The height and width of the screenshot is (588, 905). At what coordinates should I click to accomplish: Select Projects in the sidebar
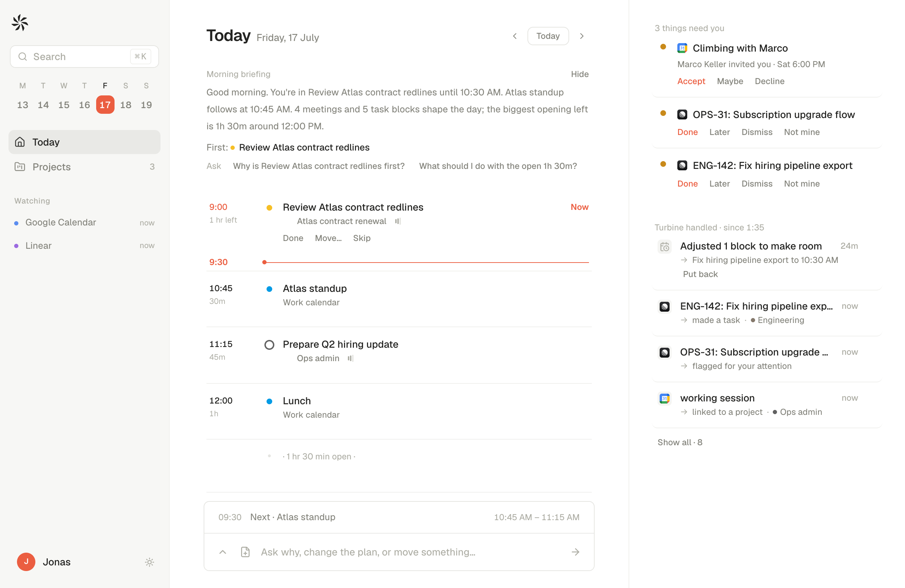[x=84, y=166]
